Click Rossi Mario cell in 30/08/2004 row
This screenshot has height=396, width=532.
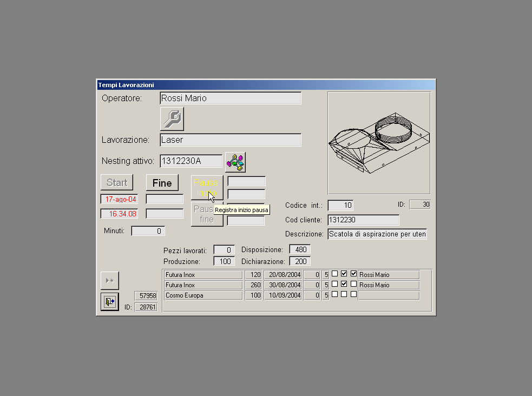(x=389, y=285)
